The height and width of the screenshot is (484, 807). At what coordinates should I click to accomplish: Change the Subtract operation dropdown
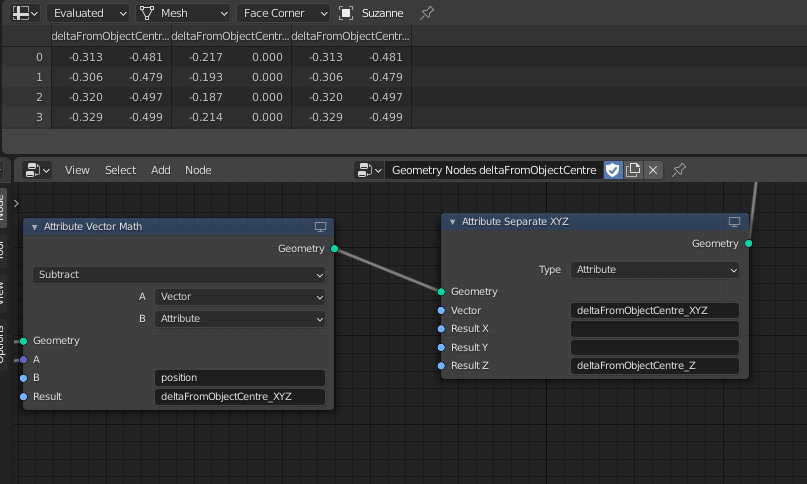click(x=179, y=274)
